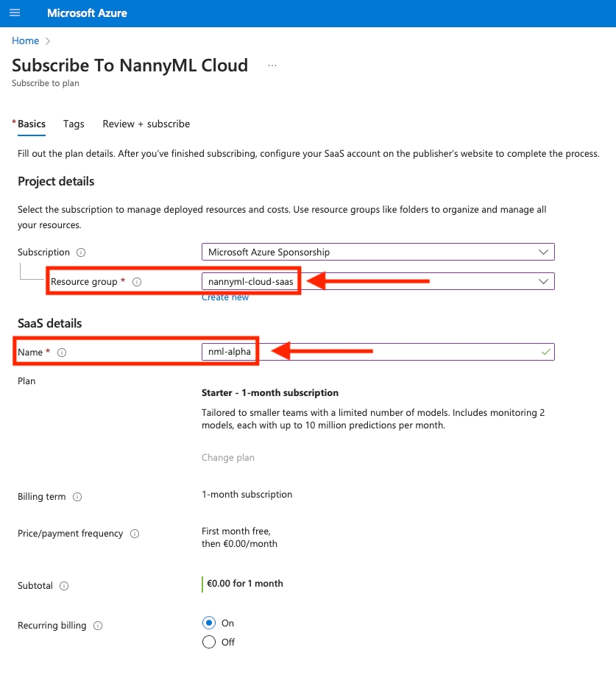This screenshot has height=675, width=616.
Task: Select recurring billing Off radio button
Action: point(209,642)
